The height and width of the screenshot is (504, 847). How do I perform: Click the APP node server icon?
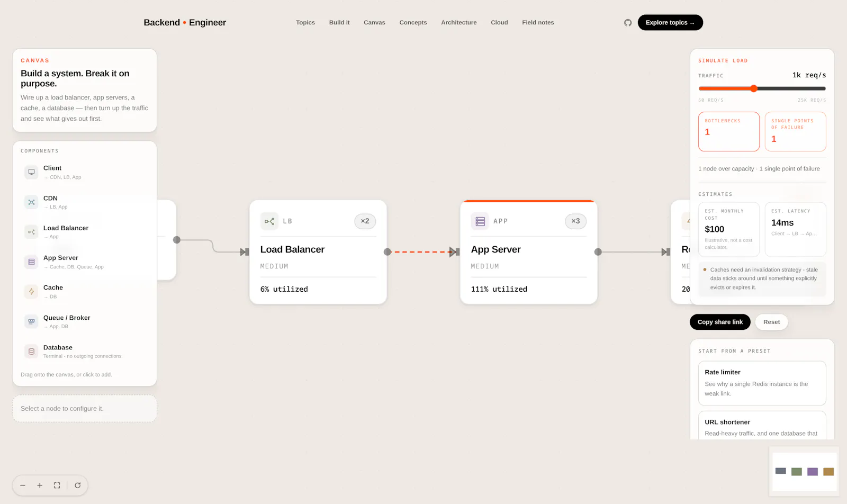click(x=480, y=221)
